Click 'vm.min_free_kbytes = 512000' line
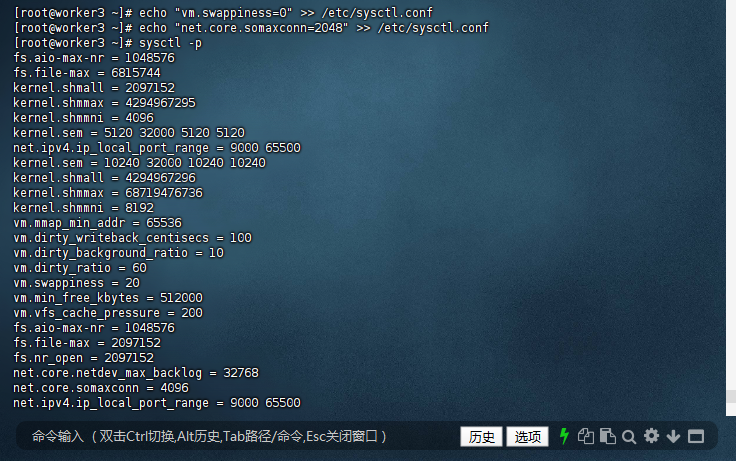 pyautogui.click(x=108, y=299)
